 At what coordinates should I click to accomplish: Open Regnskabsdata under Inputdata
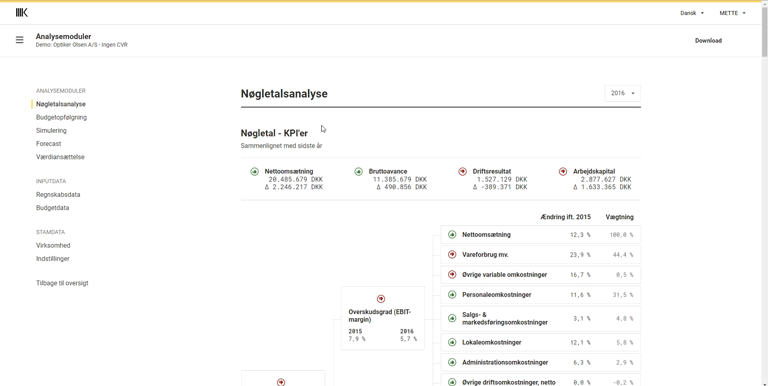click(x=58, y=194)
